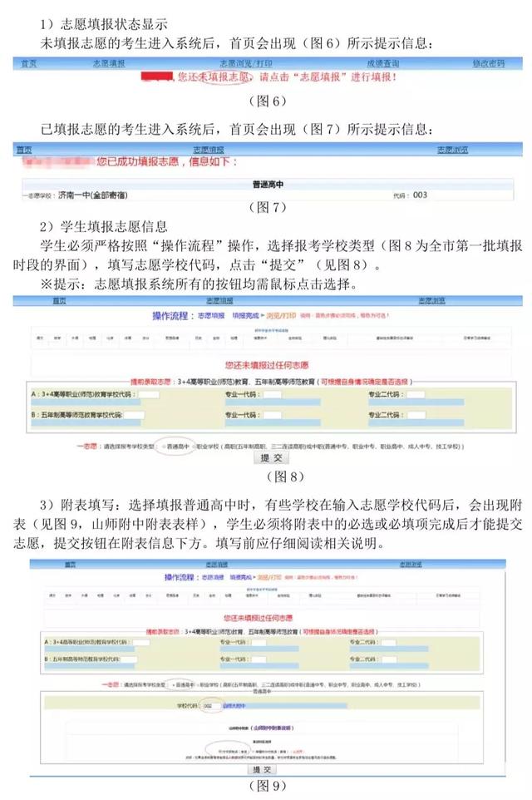Select 职业学校 radio option in Figure 9
This screenshot has width=532, height=800.
click(198, 684)
